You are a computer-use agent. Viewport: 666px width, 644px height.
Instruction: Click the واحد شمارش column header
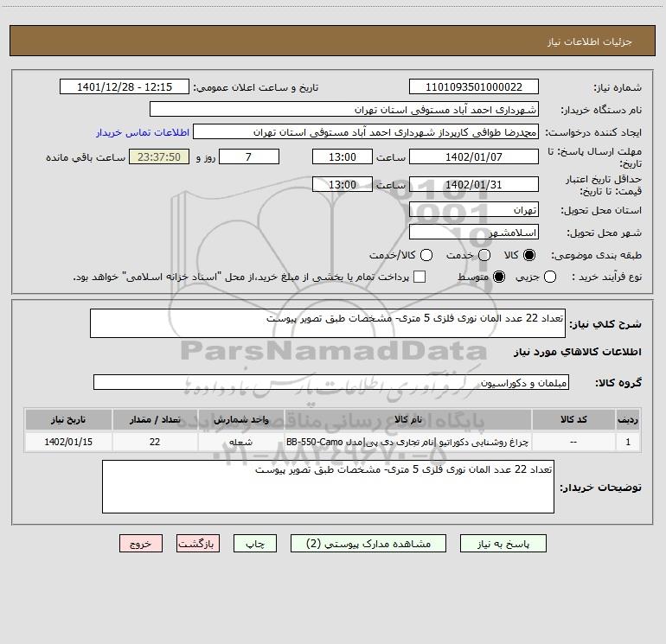click(240, 419)
